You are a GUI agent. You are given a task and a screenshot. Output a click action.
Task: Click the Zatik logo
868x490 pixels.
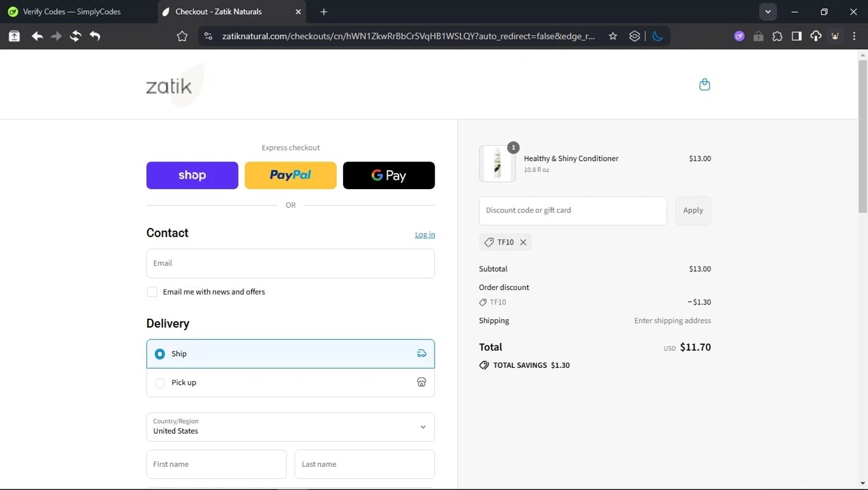[x=175, y=85]
